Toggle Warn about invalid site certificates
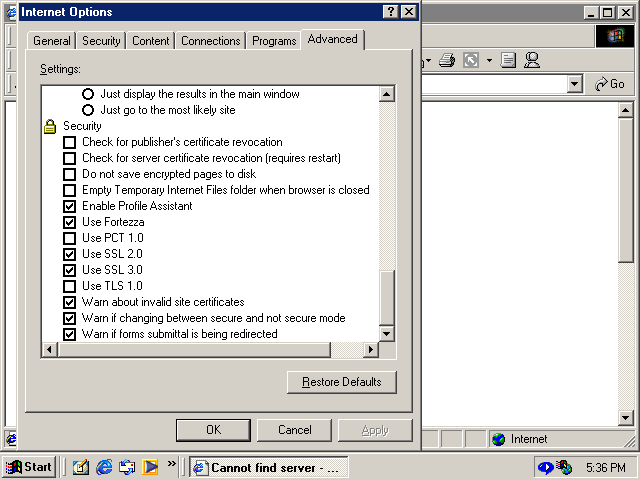Screen dimensions: 640x480 [x=69, y=302]
